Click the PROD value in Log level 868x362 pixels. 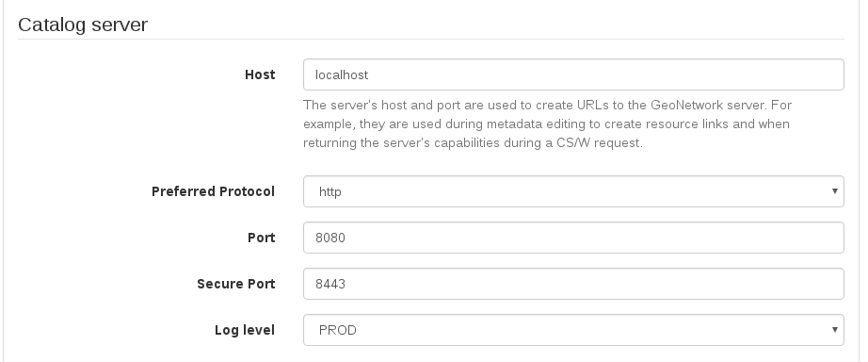(338, 330)
